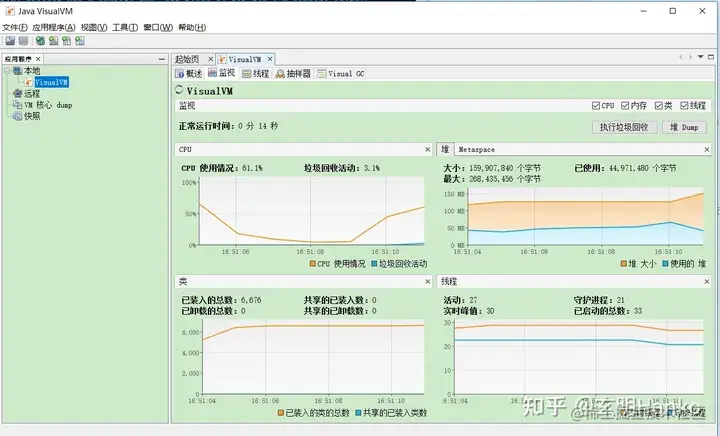Click the 远程 network icon in tree

point(17,93)
